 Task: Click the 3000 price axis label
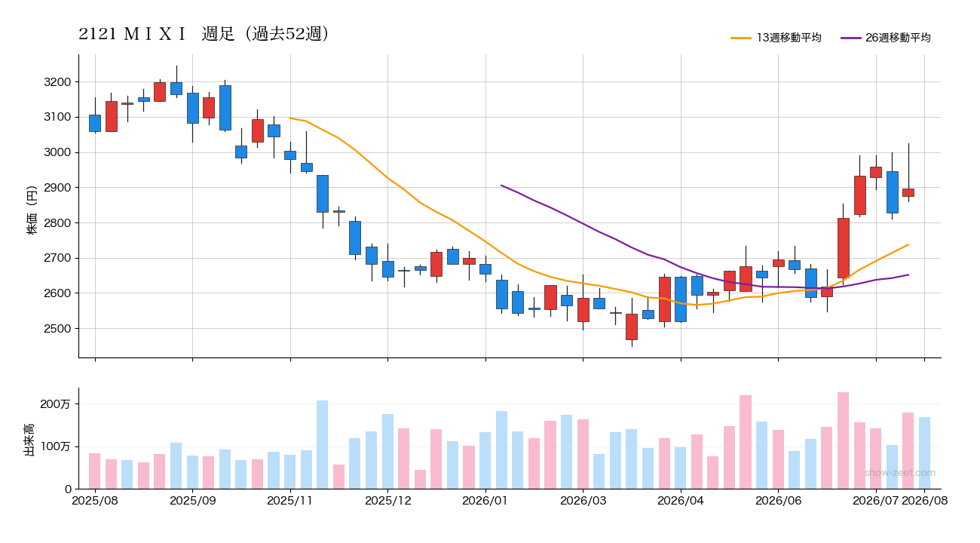(x=58, y=152)
